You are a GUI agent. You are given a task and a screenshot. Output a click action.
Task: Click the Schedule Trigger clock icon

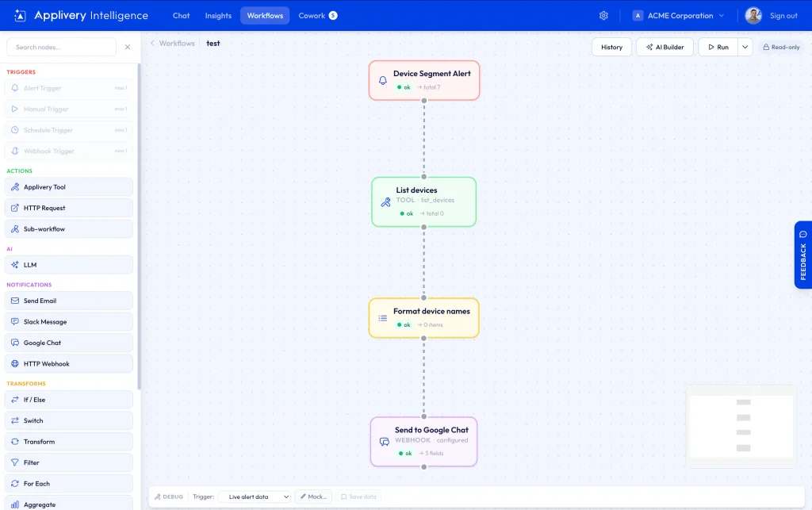15,130
